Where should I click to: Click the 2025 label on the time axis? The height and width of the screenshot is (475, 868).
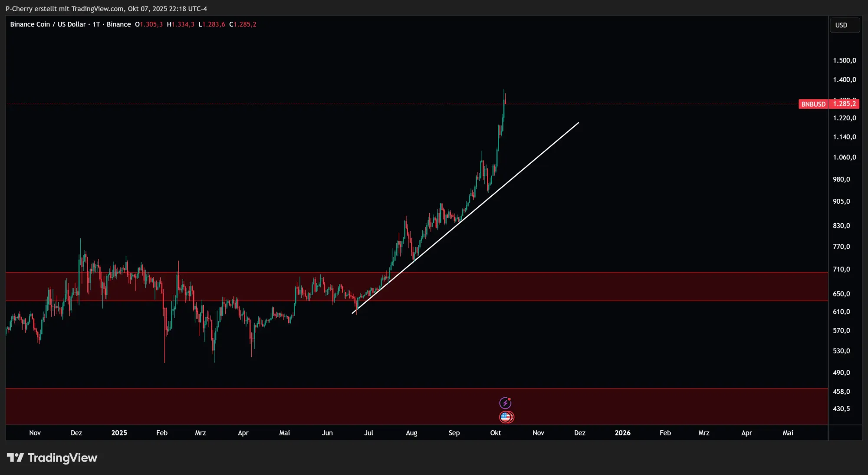point(119,433)
